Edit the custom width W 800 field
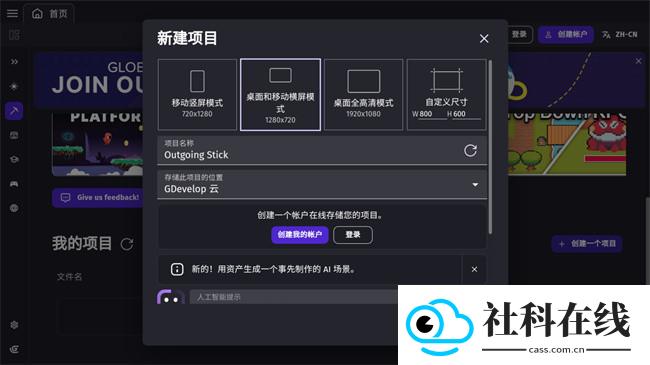650x365 pixels. [432, 114]
